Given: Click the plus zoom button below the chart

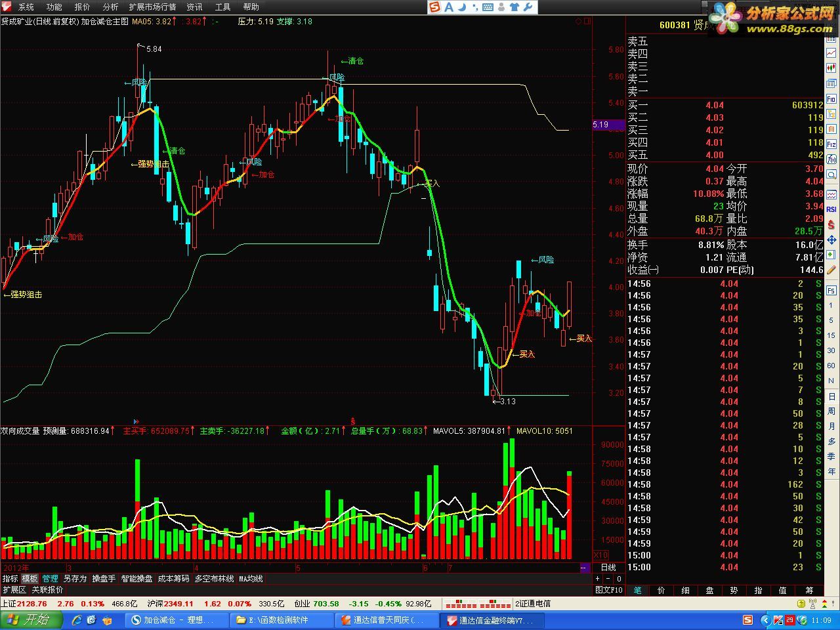Looking at the screenshot, I should coord(597,579).
